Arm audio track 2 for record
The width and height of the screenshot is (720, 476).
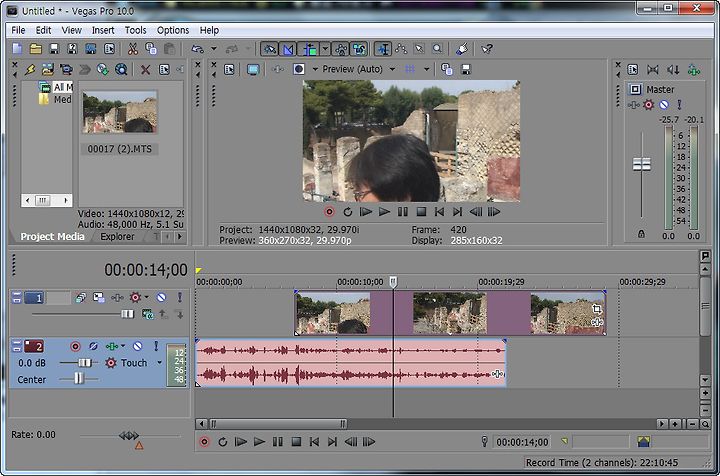point(75,346)
